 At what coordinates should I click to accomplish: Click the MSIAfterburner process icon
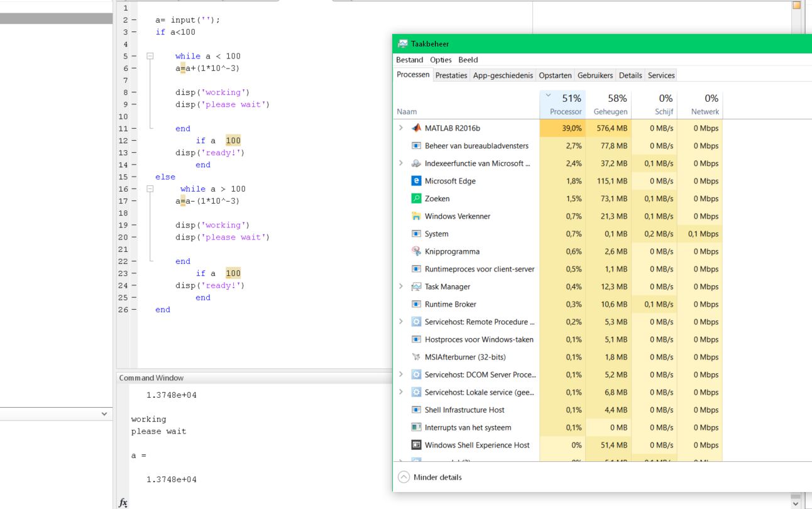click(416, 357)
